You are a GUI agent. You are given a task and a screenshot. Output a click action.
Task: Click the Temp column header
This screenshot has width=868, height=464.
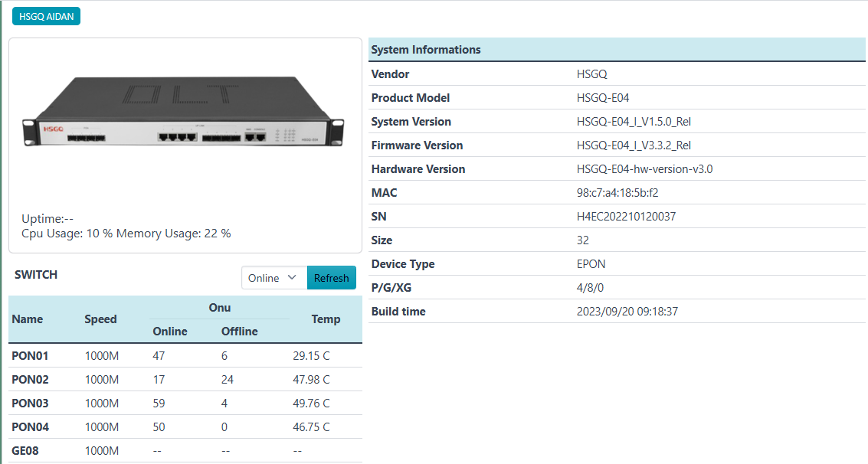click(326, 319)
